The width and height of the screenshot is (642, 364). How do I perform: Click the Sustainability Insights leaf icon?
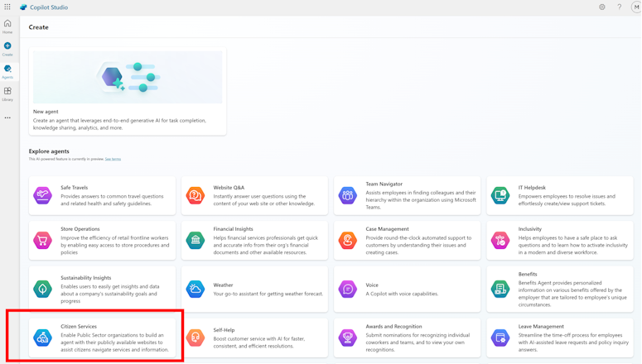tap(42, 289)
